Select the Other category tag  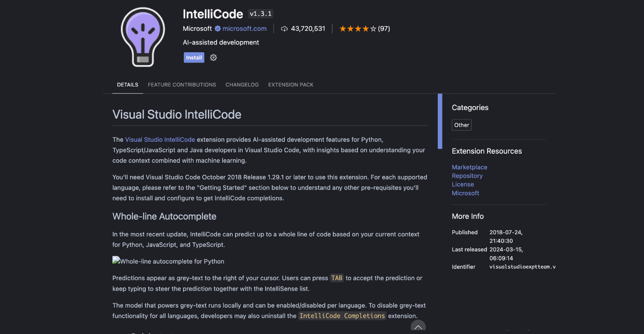pos(461,125)
